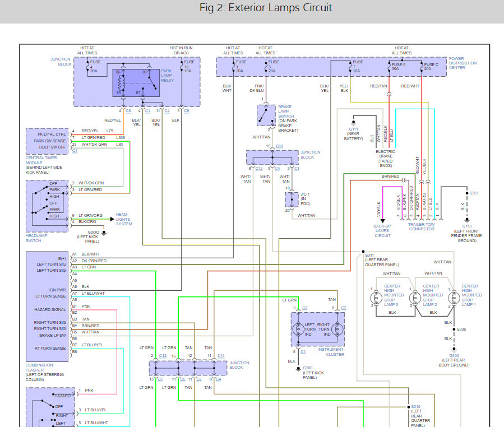Click the PK LP RL CTRL pin label
The image size is (504, 441).
pyautogui.click(x=52, y=134)
